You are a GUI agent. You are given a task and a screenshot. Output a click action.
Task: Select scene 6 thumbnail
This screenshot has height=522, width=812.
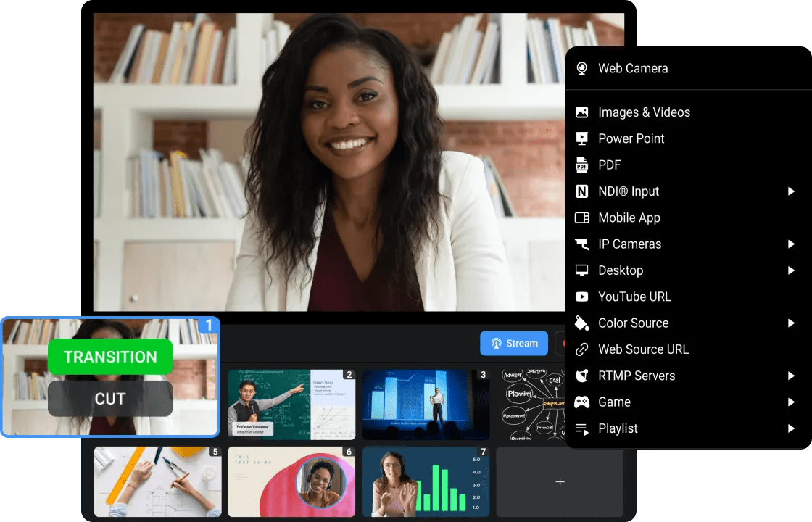291,481
